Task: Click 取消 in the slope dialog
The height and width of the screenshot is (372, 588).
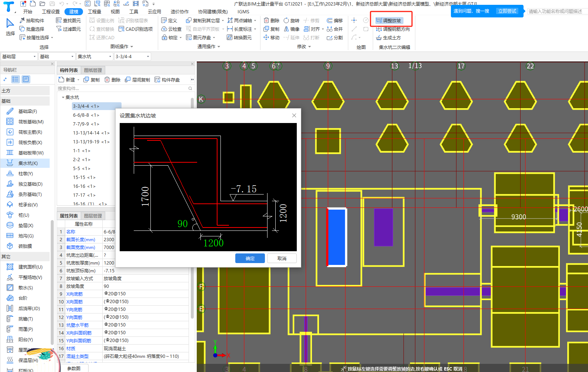Action: 282,258
